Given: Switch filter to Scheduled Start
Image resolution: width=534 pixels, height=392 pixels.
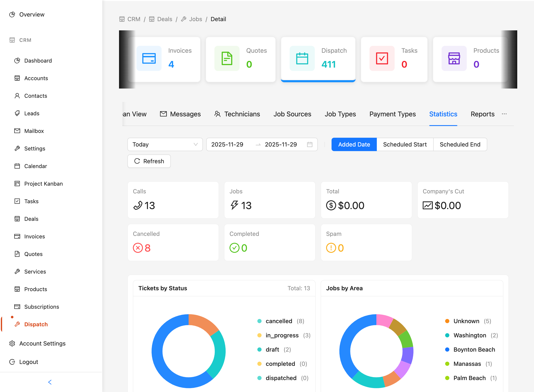Looking at the screenshot, I should click(405, 144).
